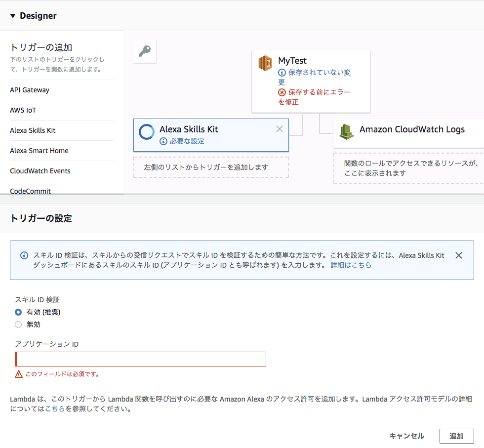The width and height of the screenshot is (484, 448).
Task: Click the Alexa Skills Kit ring icon
Action: click(147, 132)
